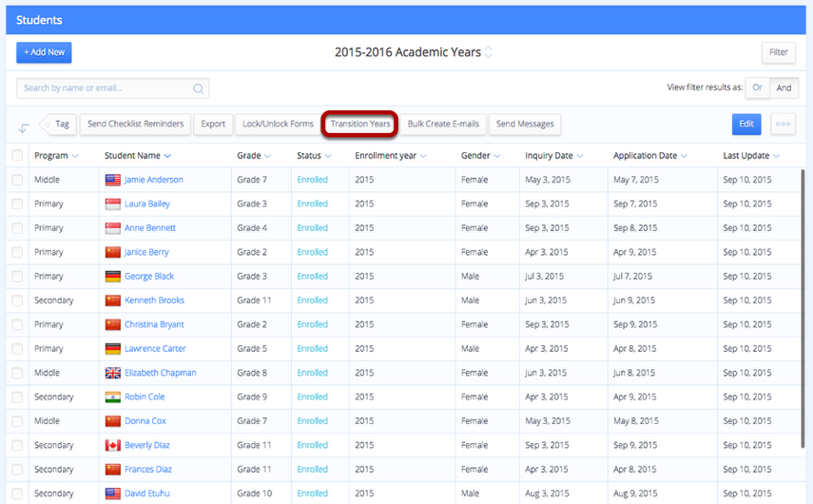Image resolution: width=813 pixels, height=504 pixels.
Task: Open the three-dot more options menu
Action: (x=783, y=124)
